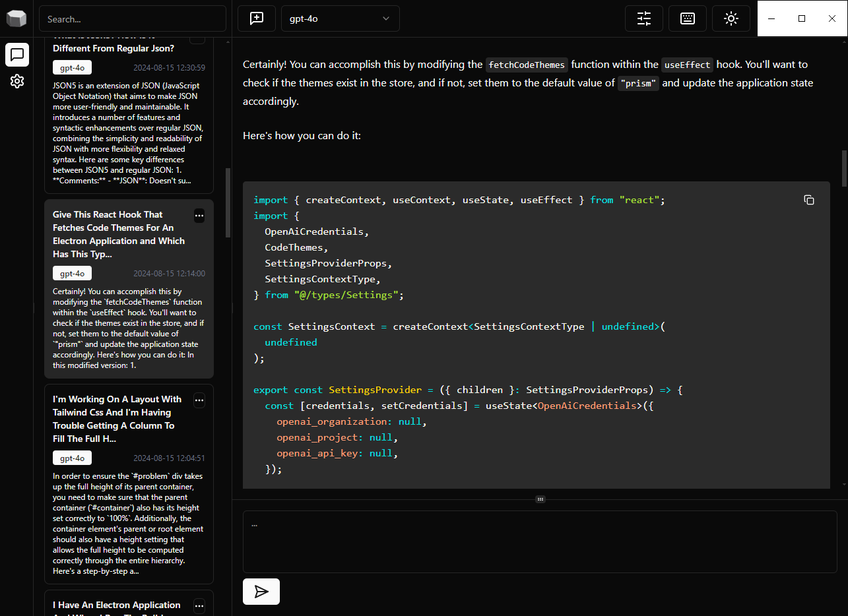Expand the gpt-4o model dropdown

click(x=341, y=18)
